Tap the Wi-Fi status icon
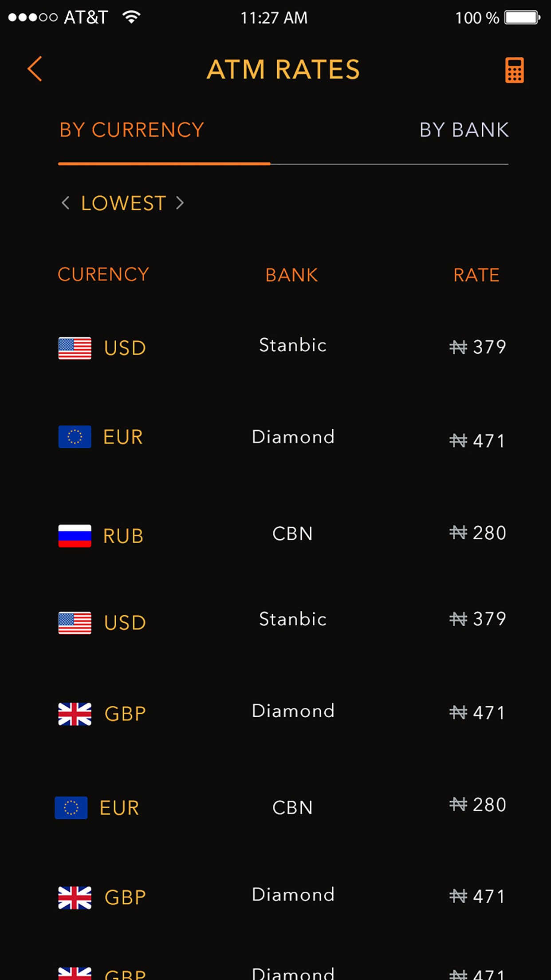This screenshot has height=980, width=551. click(x=131, y=17)
